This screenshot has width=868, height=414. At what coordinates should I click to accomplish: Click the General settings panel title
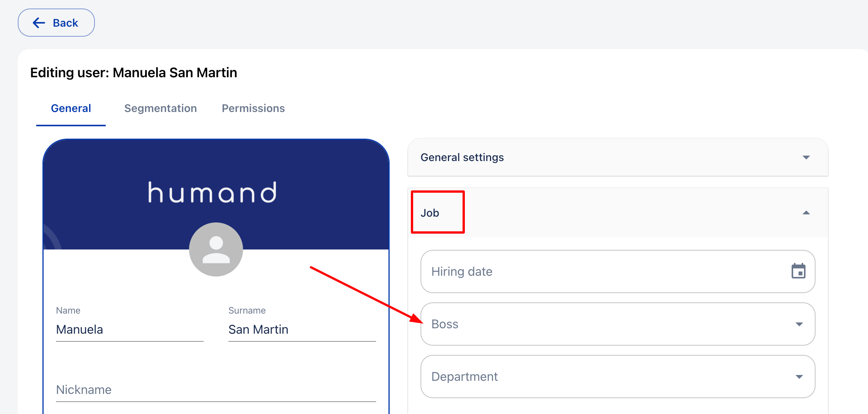coord(462,158)
